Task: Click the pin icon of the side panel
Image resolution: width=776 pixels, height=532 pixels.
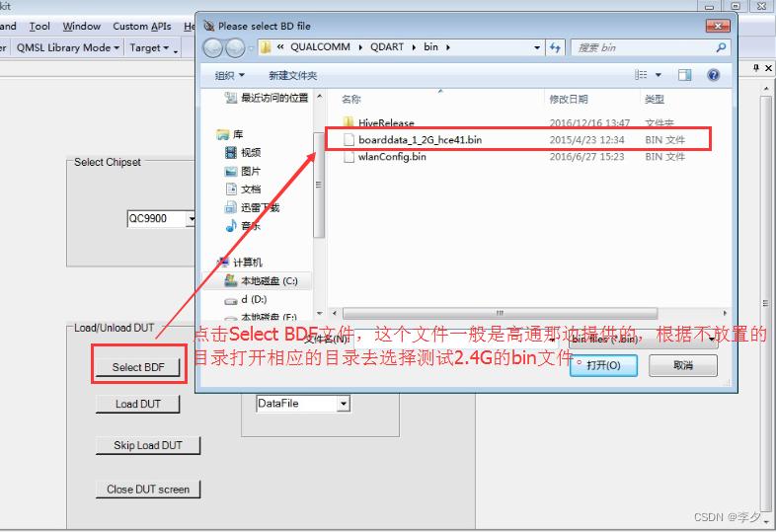Action: [x=756, y=68]
